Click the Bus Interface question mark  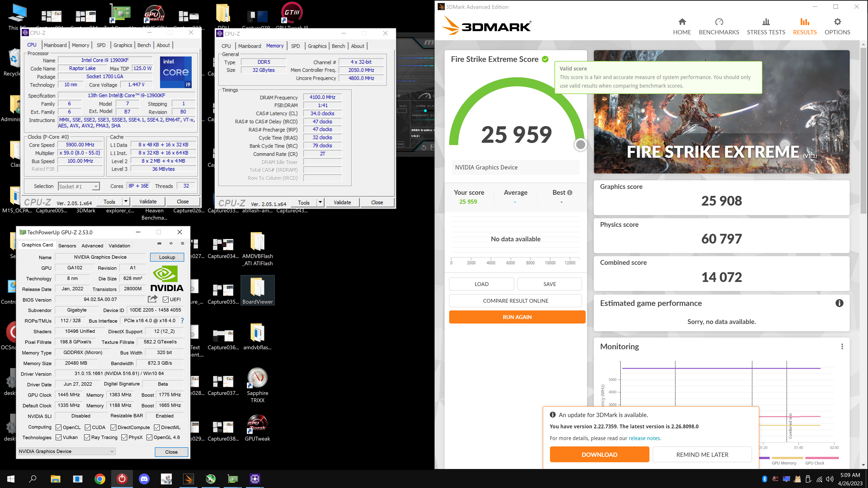coord(182,321)
